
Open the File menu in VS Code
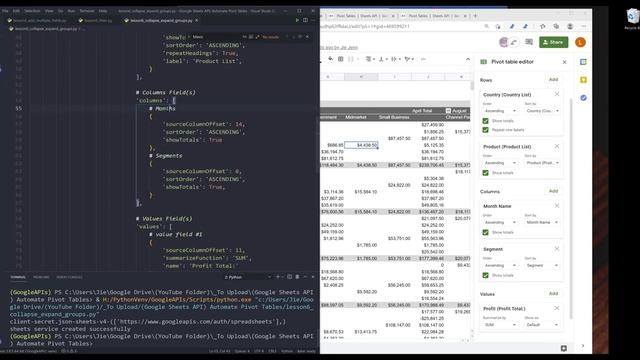5,11
